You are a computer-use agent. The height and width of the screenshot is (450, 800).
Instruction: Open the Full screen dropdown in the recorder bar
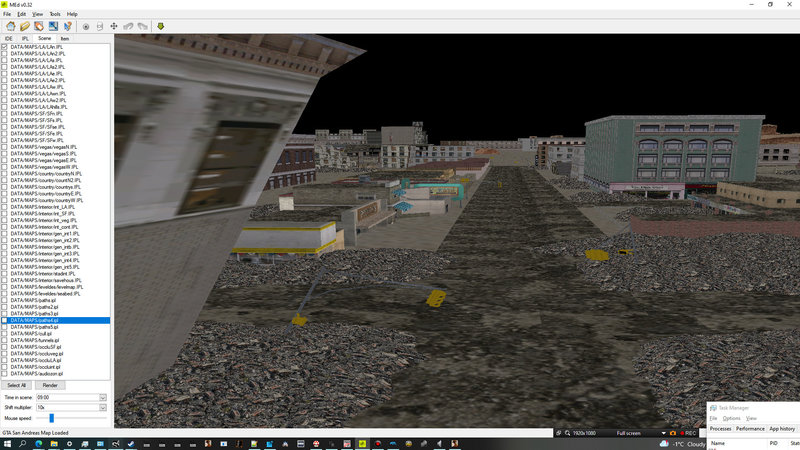pyautogui.click(x=663, y=433)
